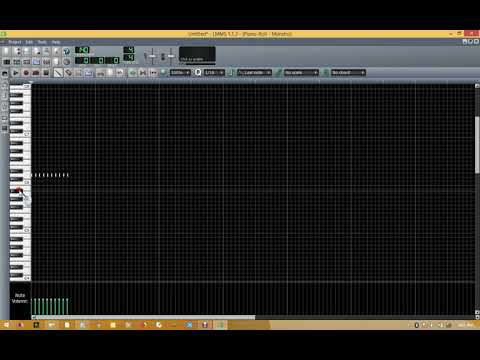
Task: Click the scale icon
Action: 279,73
